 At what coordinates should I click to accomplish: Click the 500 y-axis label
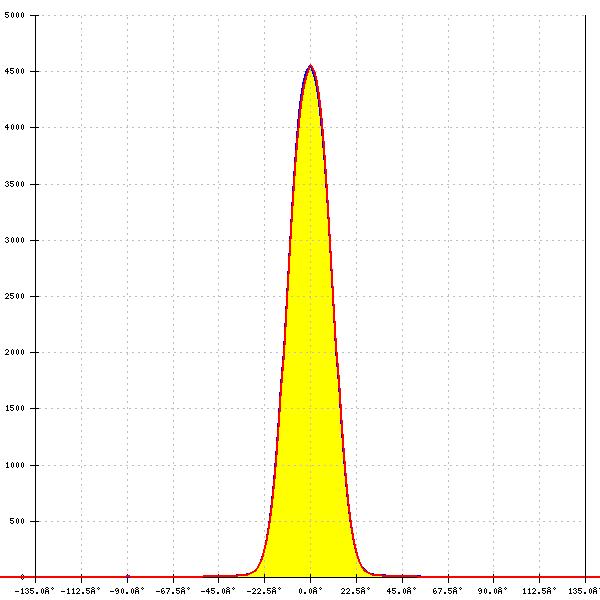[x=17, y=522]
